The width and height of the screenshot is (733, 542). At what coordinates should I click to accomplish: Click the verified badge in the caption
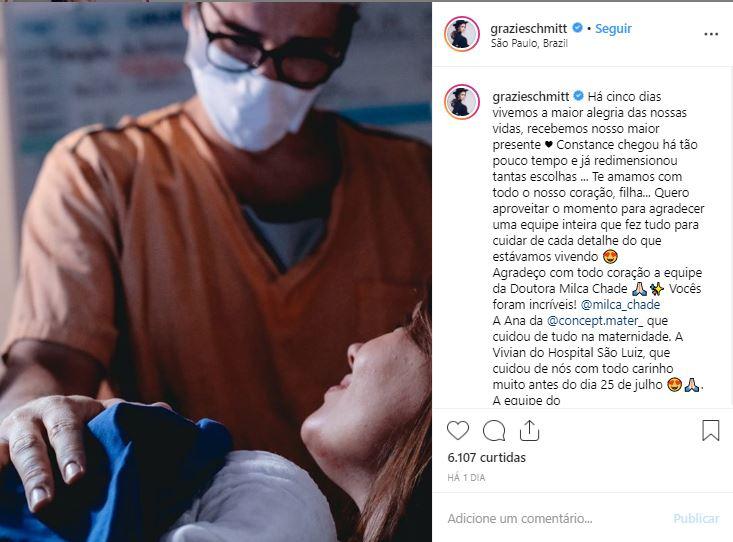(x=578, y=96)
